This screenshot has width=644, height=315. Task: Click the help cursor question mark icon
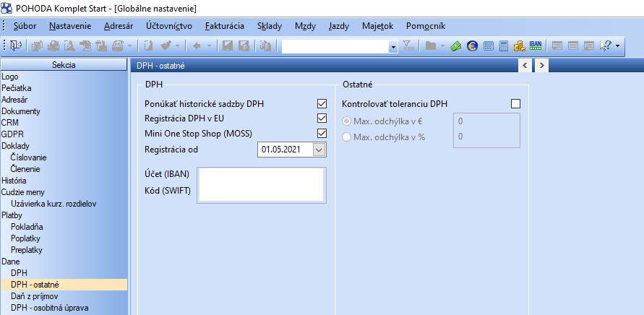click(x=606, y=46)
